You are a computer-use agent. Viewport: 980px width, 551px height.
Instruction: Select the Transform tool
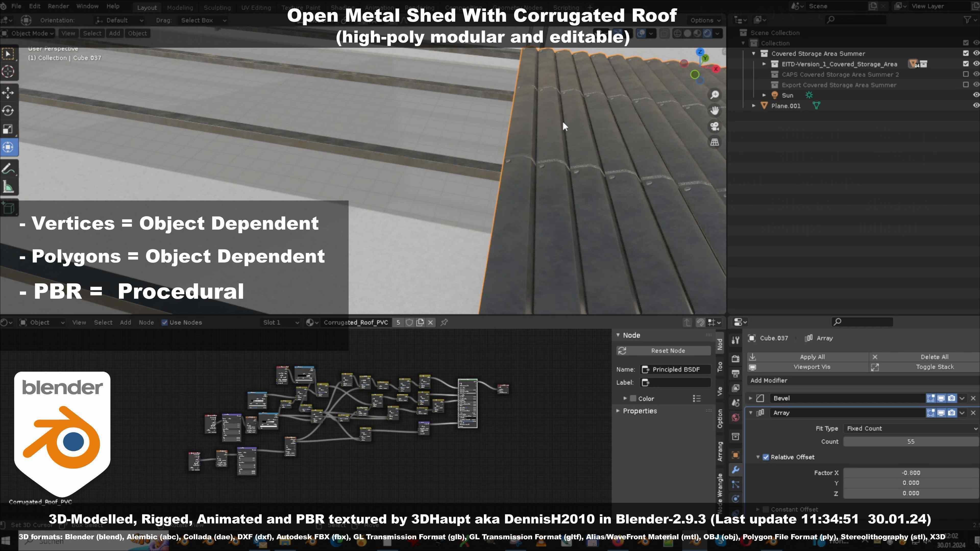click(8, 147)
